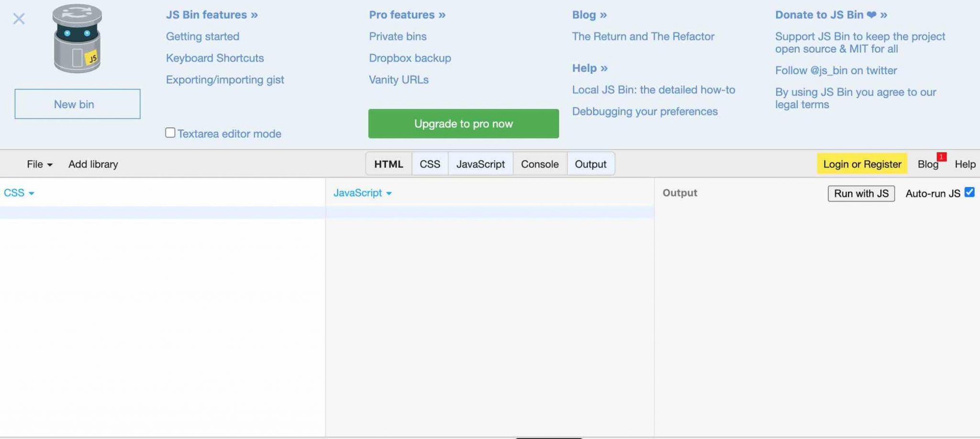Viewport: 980px width, 439px height.
Task: Click Upgrade to pro now
Action: coord(463,124)
